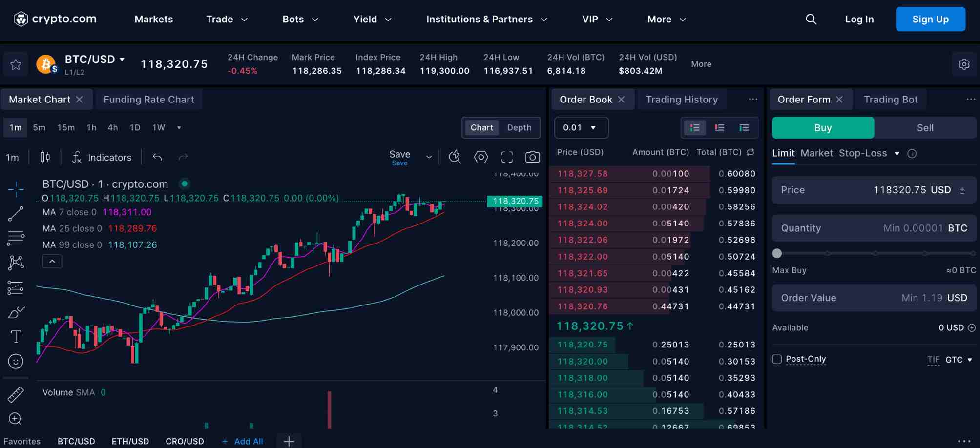Click the Sell button in the Order Form
This screenshot has width=980, height=448.
coord(924,127)
